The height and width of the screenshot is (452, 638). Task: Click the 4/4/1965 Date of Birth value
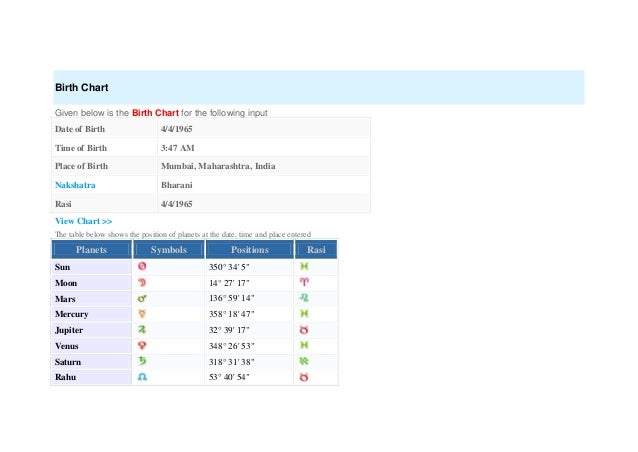pos(176,129)
